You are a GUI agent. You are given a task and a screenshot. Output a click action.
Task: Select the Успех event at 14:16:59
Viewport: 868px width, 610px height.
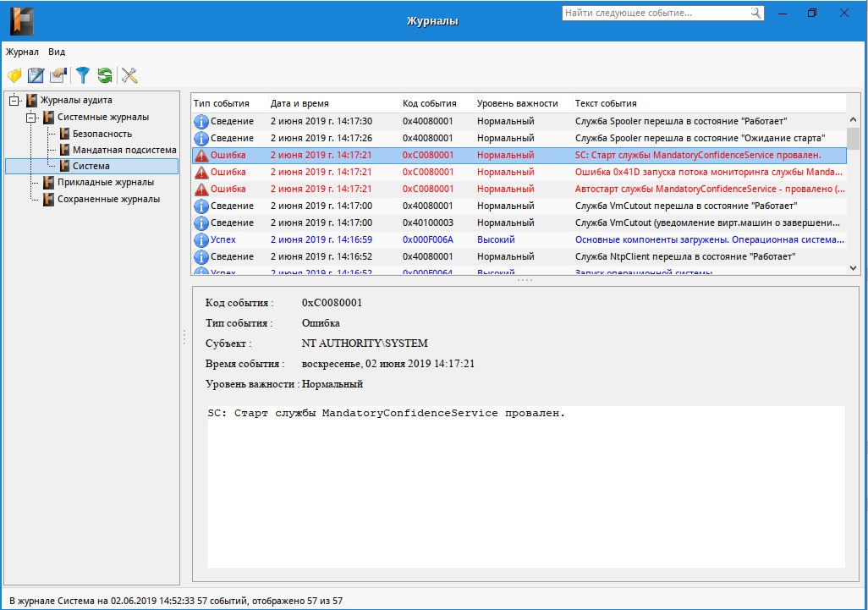click(x=519, y=239)
